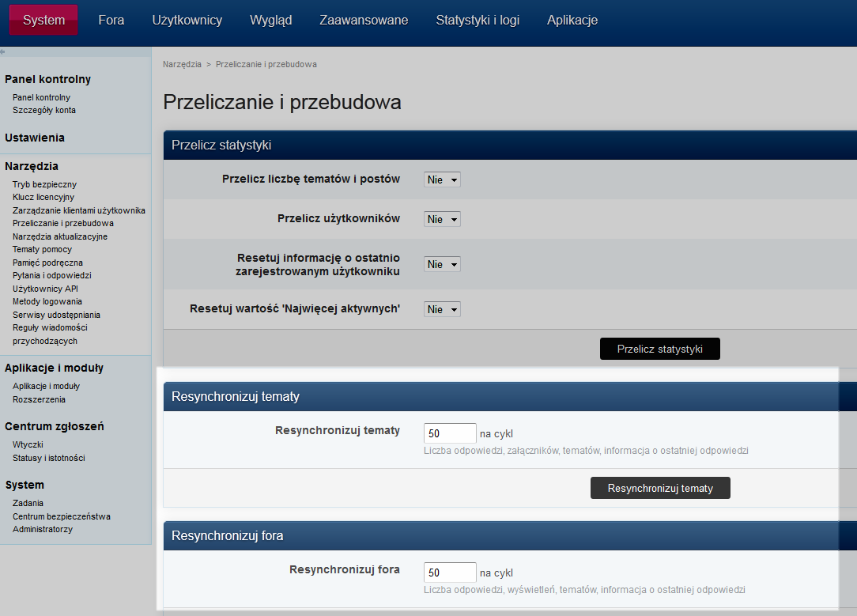The width and height of the screenshot is (857, 616).
Task: Open the 'Zaawansowane' menu
Action: (x=364, y=21)
